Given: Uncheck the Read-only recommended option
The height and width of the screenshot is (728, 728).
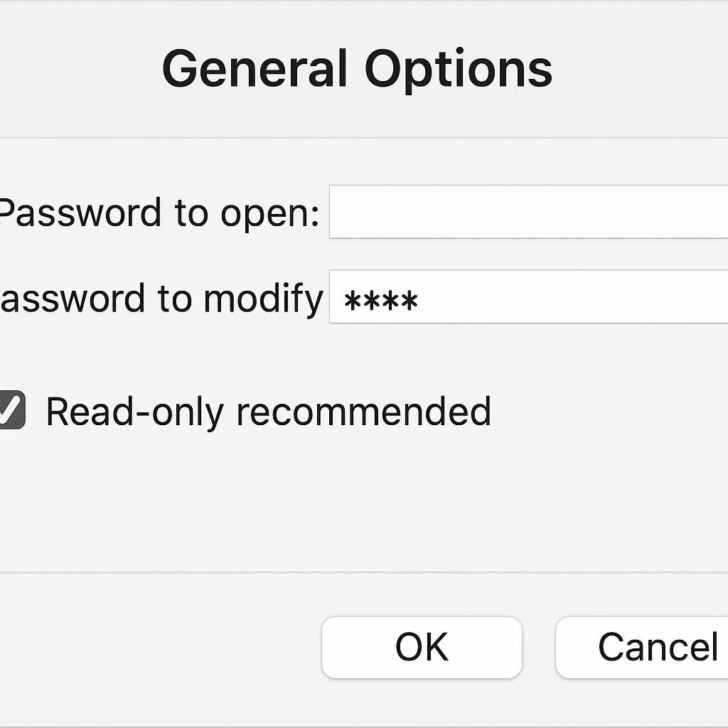Looking at the screenshot, I should point(10,411).
